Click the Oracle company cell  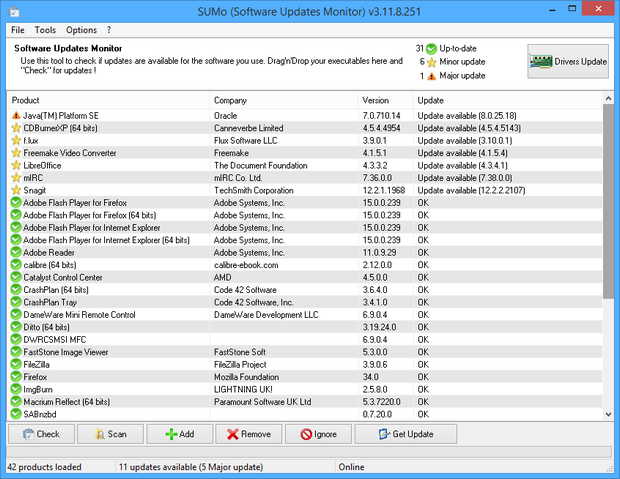[225, 115]
